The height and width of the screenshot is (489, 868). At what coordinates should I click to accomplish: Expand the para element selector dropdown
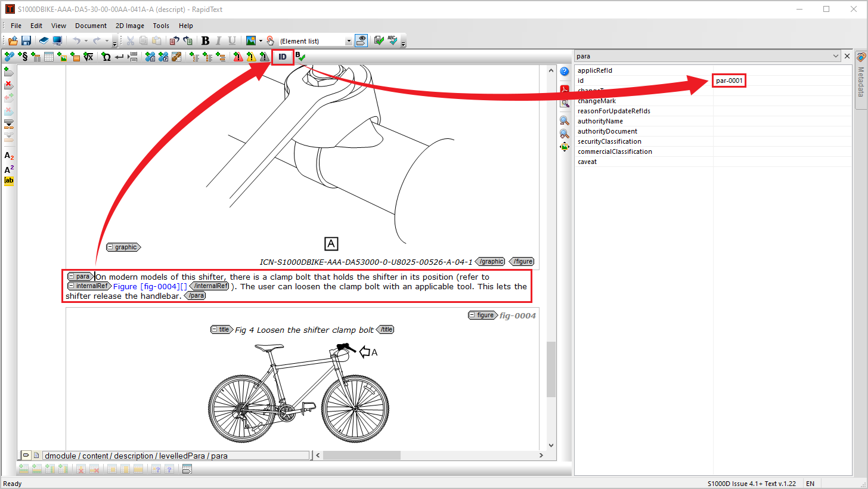(x=835, y=56)
